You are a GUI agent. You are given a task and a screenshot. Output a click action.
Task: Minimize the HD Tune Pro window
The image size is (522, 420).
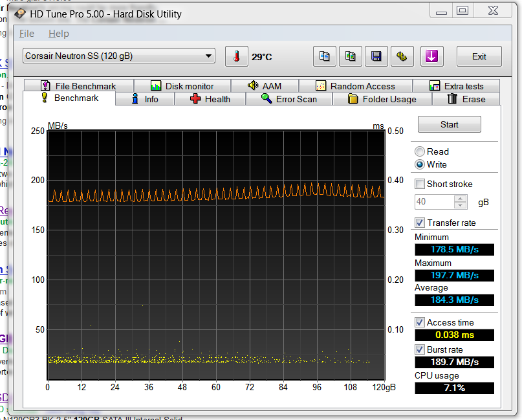(441, 11)
